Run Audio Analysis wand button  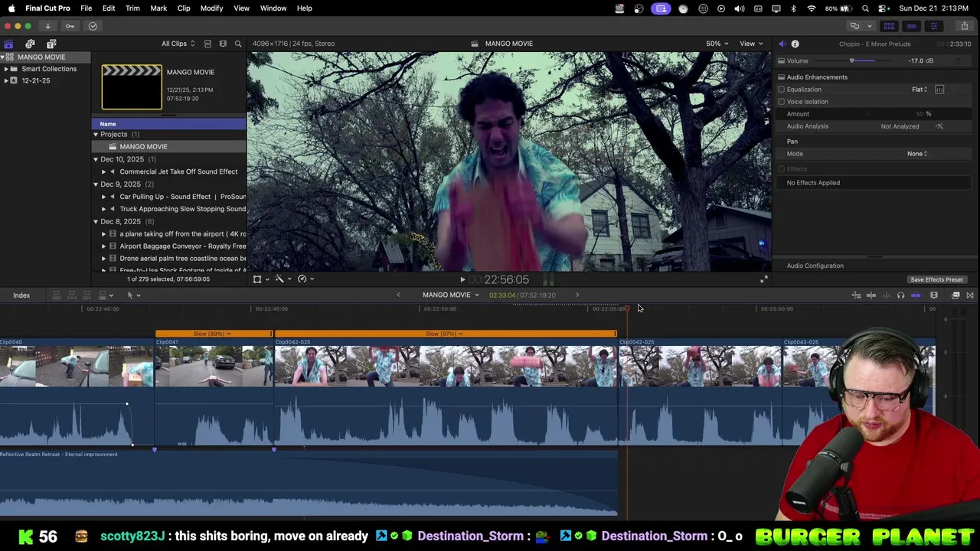pyautogui.click(x=939, y=126)
